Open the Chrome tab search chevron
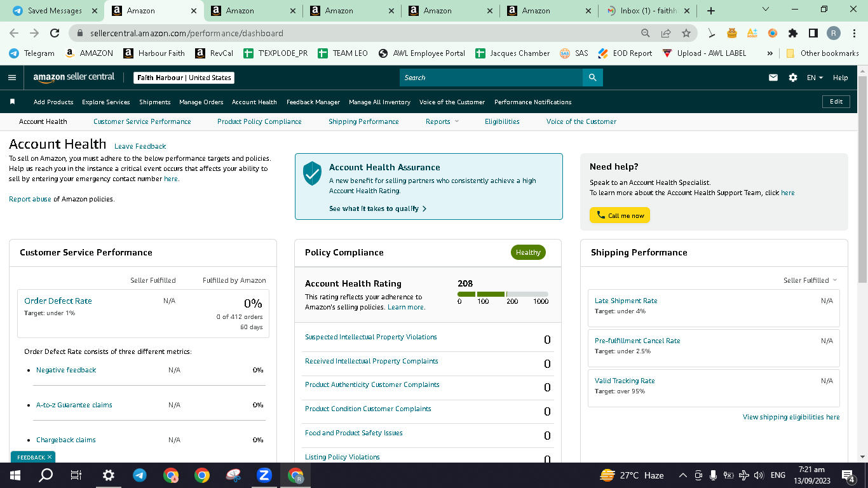The width and height of the screenshot is (868, 488). 765,10
